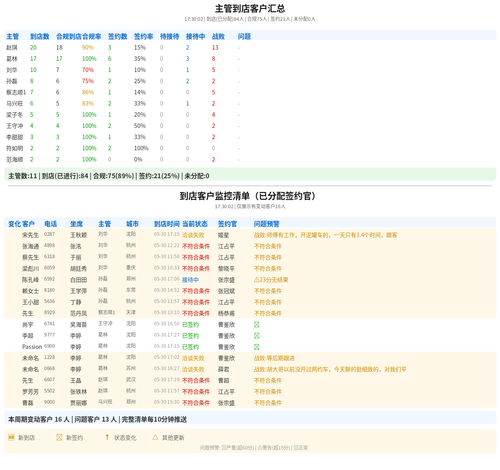Click the 签约率 column header
The height and width of the screenshot is (470, 500).
(144, 36)
